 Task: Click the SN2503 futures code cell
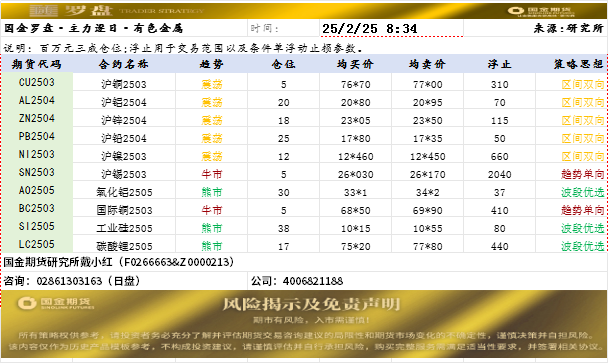[37, 172]
